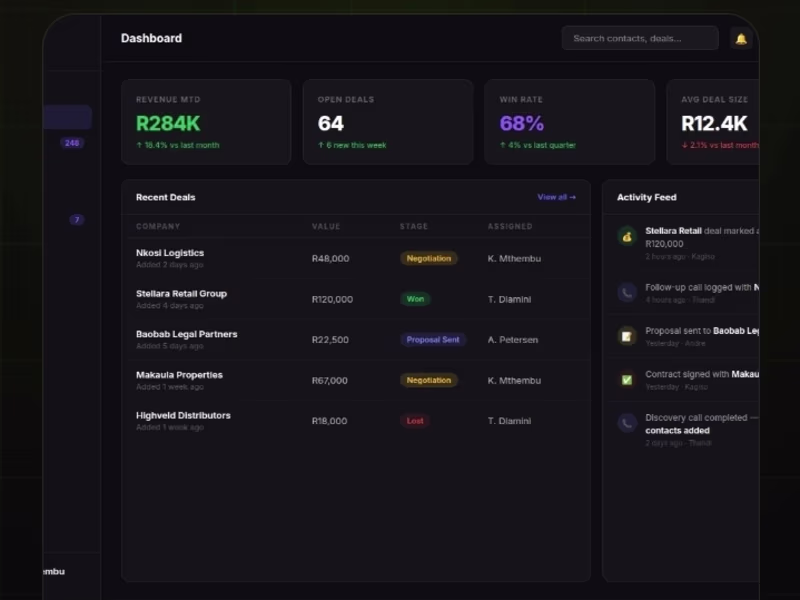Click the Value column header

[326, 226]
